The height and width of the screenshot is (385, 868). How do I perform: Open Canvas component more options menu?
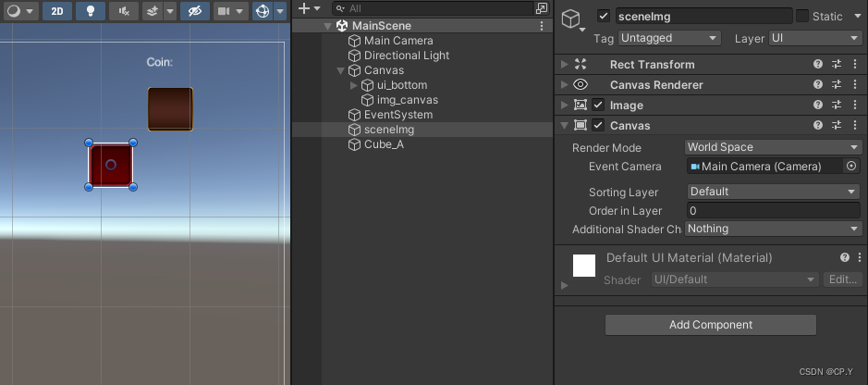[853, 126]
